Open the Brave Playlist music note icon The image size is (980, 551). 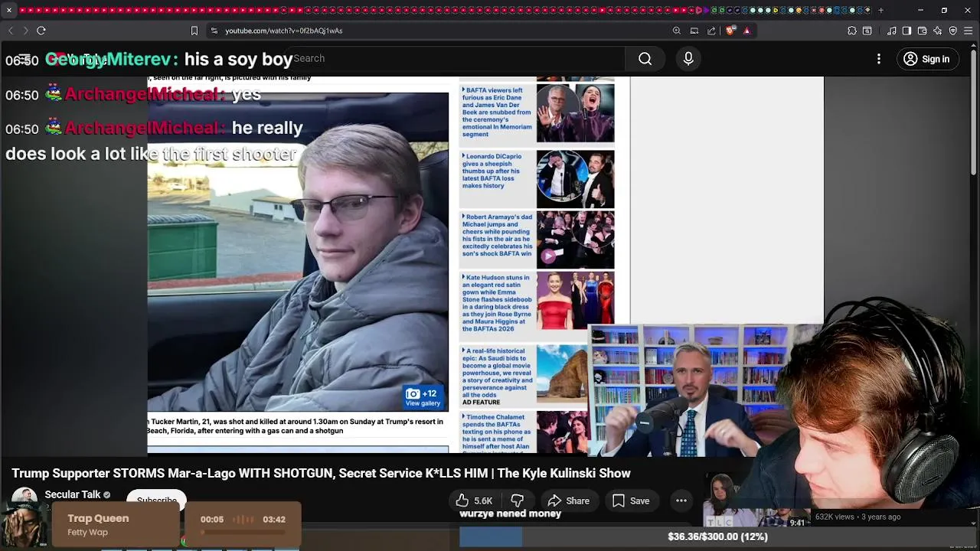[892, 31]
